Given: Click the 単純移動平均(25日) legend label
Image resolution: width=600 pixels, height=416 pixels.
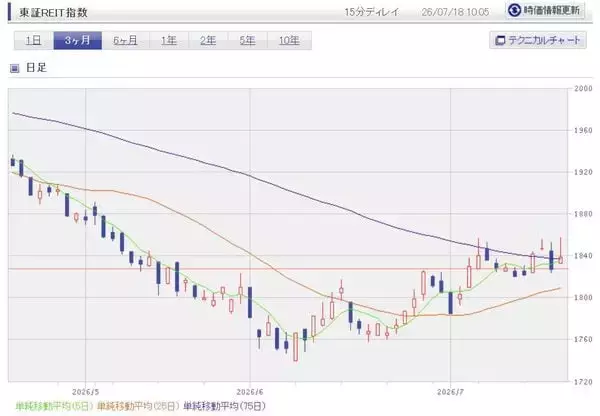Looking at the screenshot, I should pos(138,406).
